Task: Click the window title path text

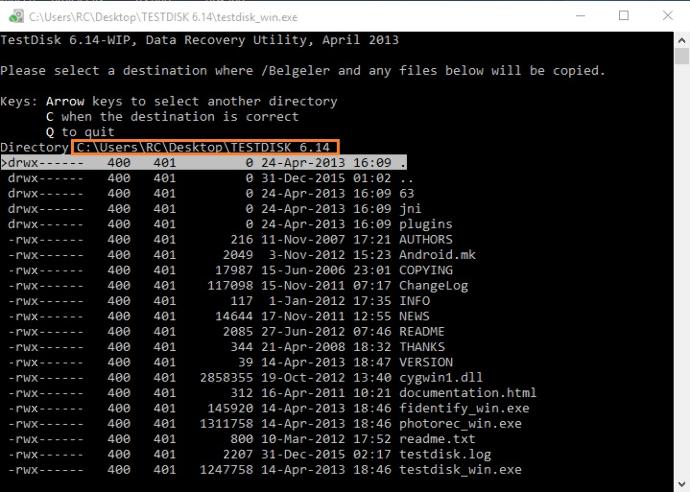Action: point(163,17)
